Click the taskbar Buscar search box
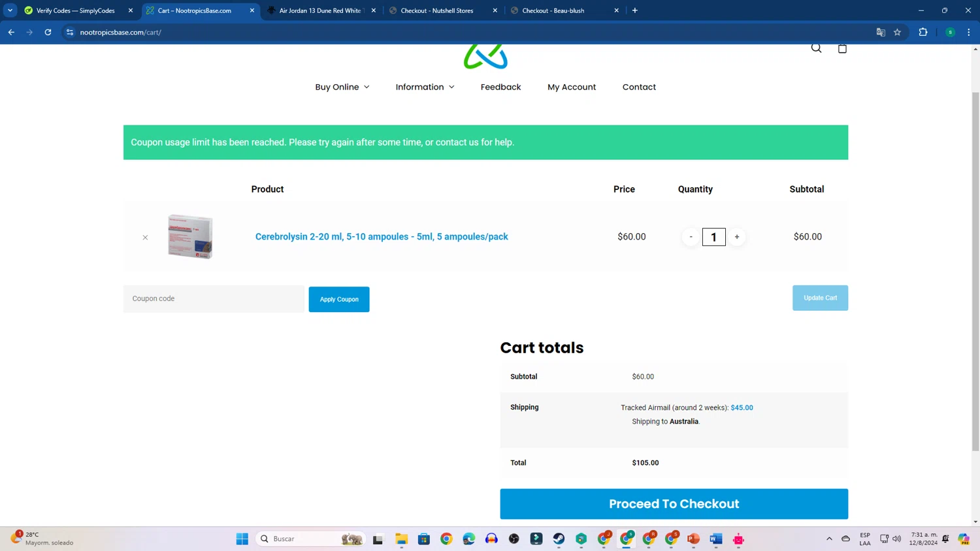 pos(311,539)
